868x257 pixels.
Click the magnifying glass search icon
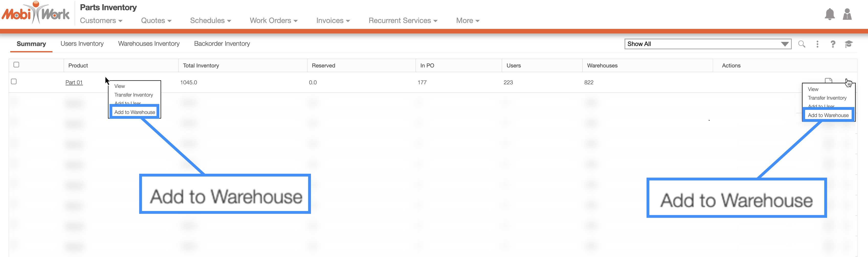802,44
